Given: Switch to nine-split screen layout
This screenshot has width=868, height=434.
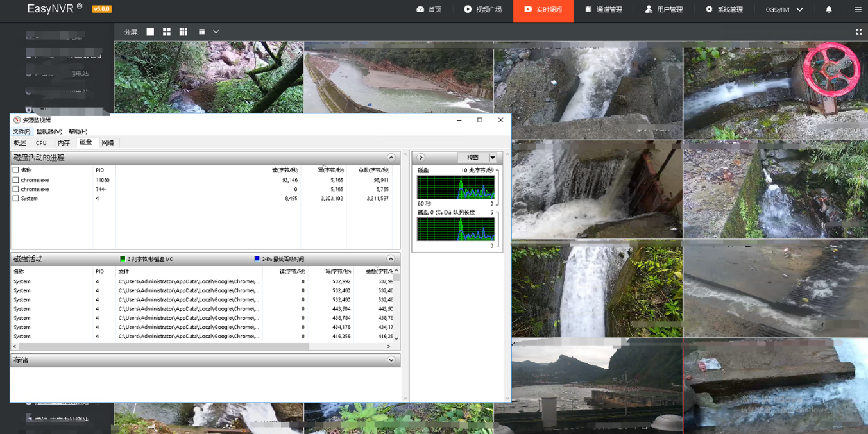Looking at the screenshot, I should 183,32.
